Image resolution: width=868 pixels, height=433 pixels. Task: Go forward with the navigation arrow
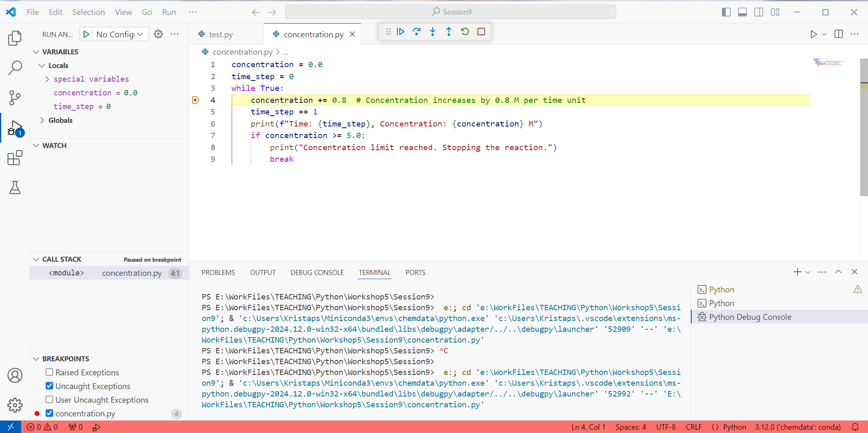point(272,12)
